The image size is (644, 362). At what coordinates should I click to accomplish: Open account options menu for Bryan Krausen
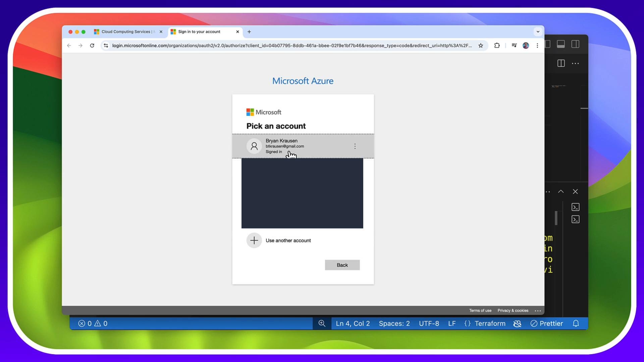355,146
